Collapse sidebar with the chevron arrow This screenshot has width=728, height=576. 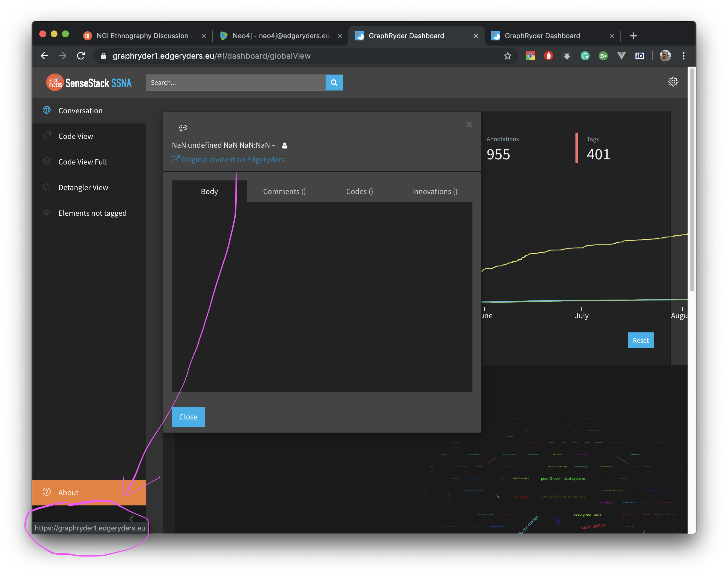[131, 519]
